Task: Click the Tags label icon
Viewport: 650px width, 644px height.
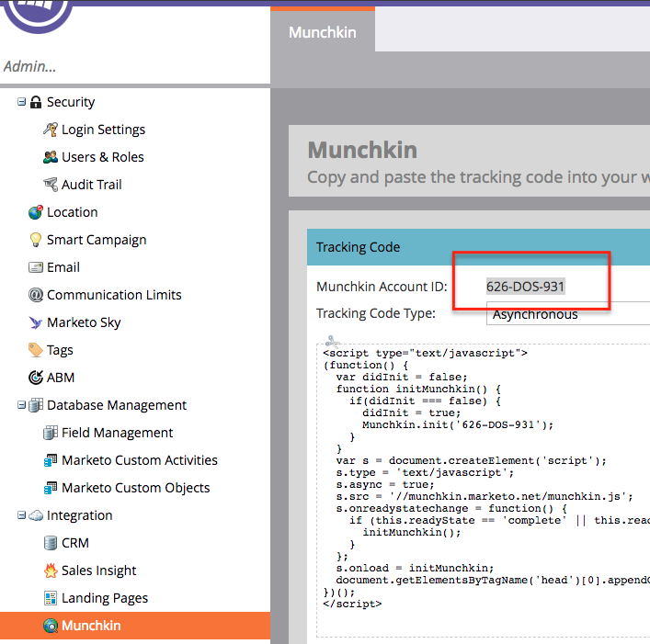Action: click(36, 350)
